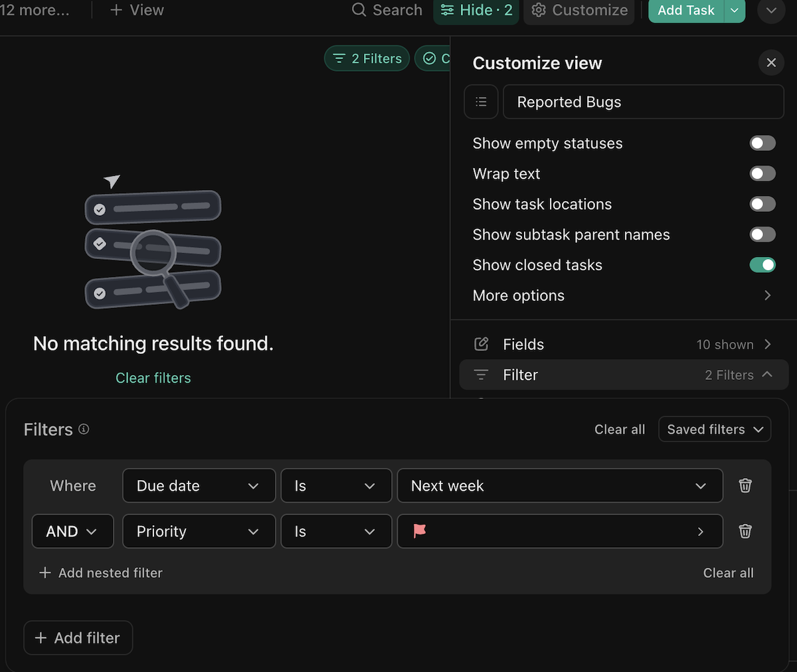Screen dimensions: 797x672
Task: Enable Show empty statuses
Action: 762,143
